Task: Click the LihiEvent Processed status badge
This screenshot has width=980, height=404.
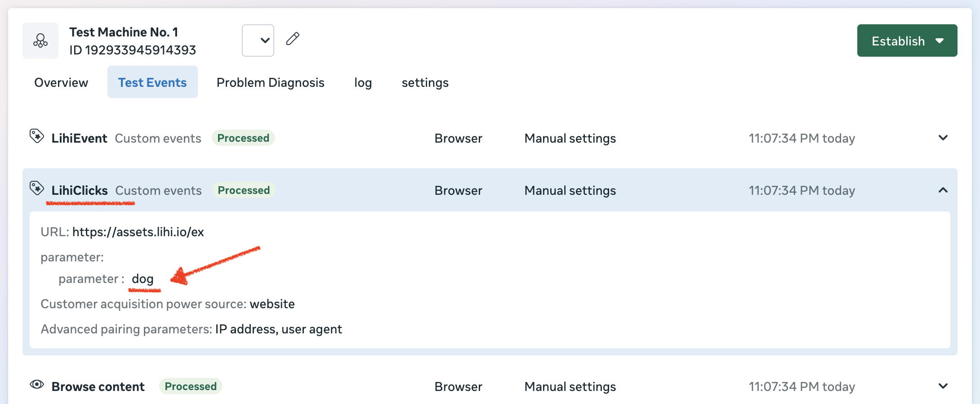Action: tap(243, 138)
